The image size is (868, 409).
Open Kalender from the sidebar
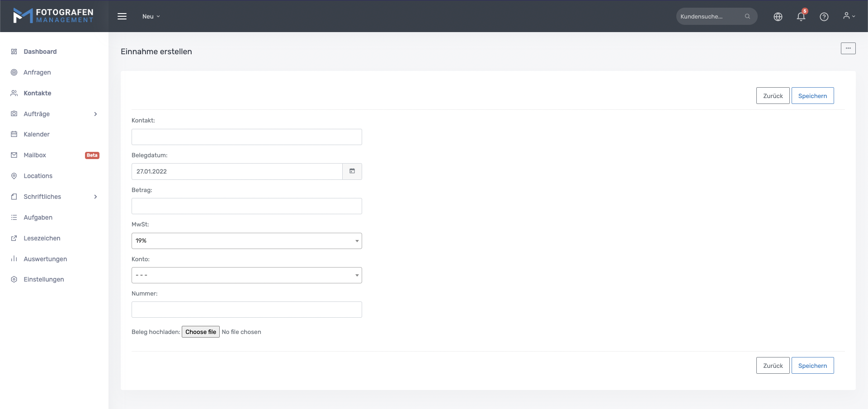pyautogui.click(x=37, y=134)
